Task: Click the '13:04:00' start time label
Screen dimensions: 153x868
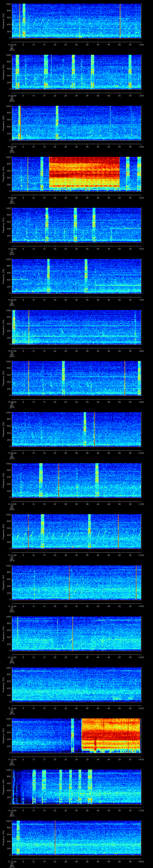Action: click(x=12, y=198)
